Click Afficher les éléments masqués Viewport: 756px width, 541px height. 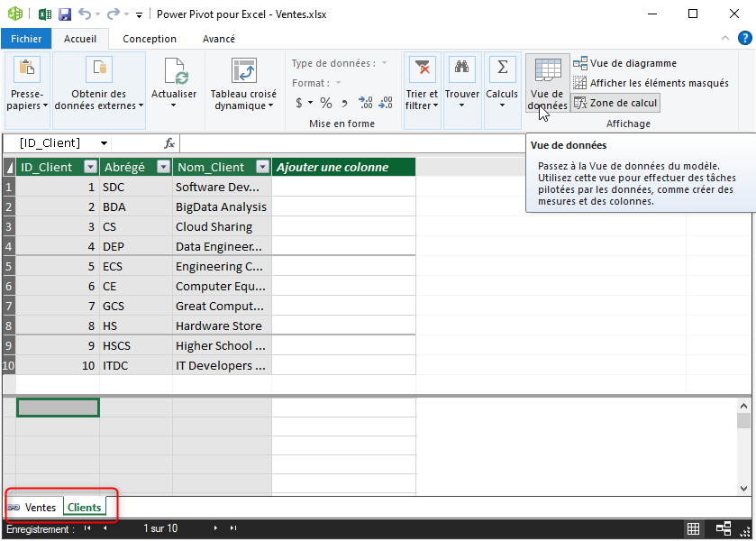click(651, 83)
